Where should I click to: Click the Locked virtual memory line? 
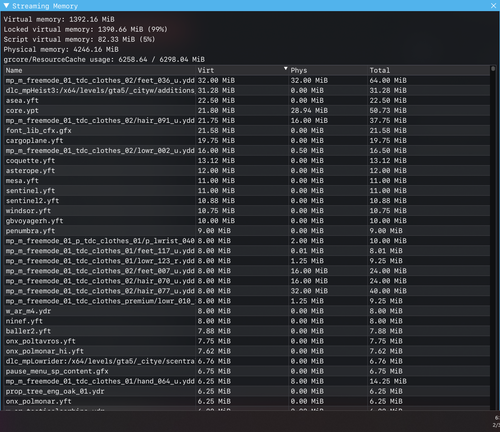point(86,29)
